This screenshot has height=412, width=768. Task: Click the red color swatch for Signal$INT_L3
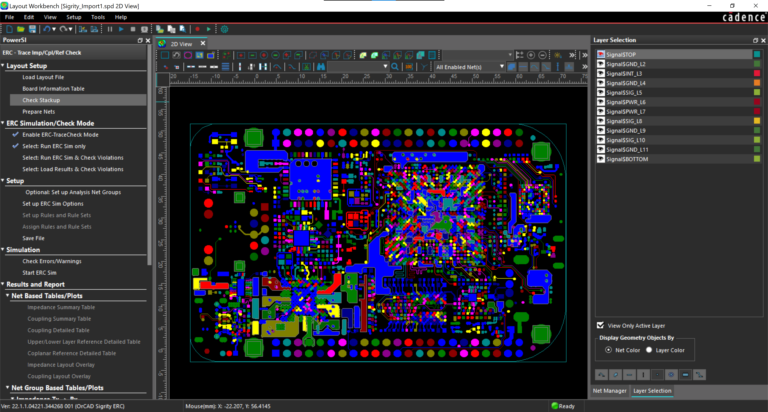pos(756,74)
